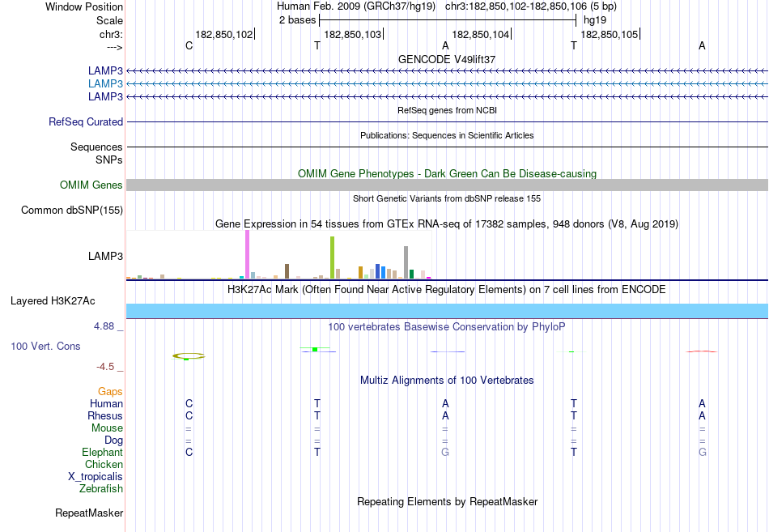The height and width of the screenshot is (532, 769).
Task: Open Publications: Sequences in Scientific Articles title
Action: pyautogui.click(x=447, y=135)
